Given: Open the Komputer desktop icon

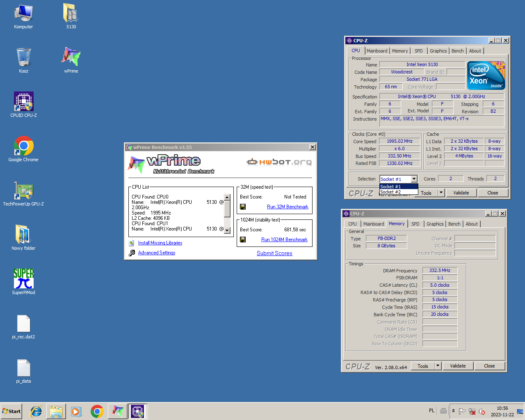Looking at the screenshot, I should tap(23, 16).
